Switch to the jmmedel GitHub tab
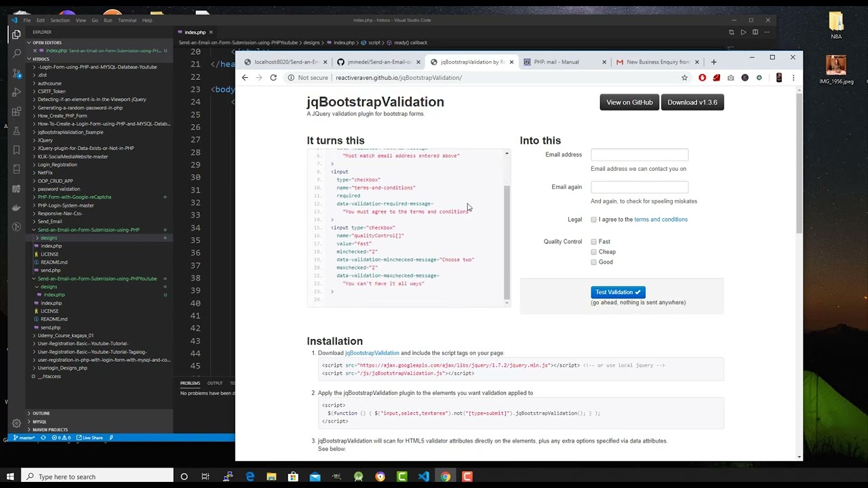Image resolution: width=868 pixels, height=488 pixels. tap(378, 62)
